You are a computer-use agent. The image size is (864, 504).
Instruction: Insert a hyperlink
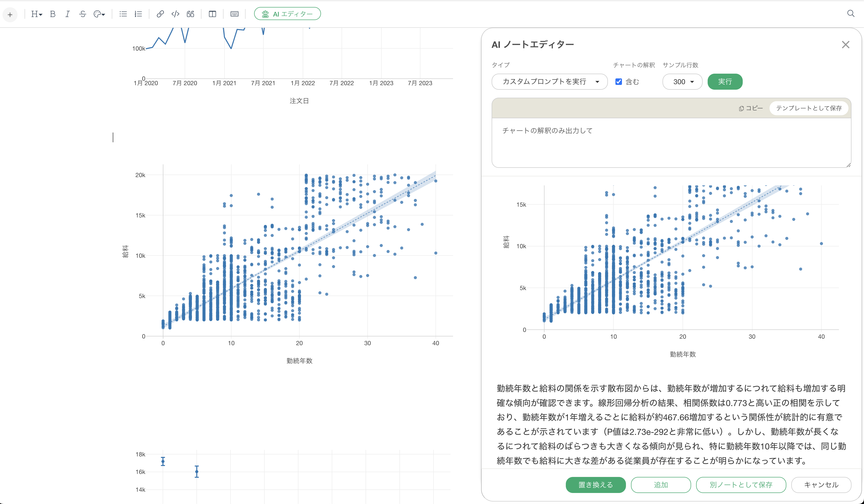point(160,14)
